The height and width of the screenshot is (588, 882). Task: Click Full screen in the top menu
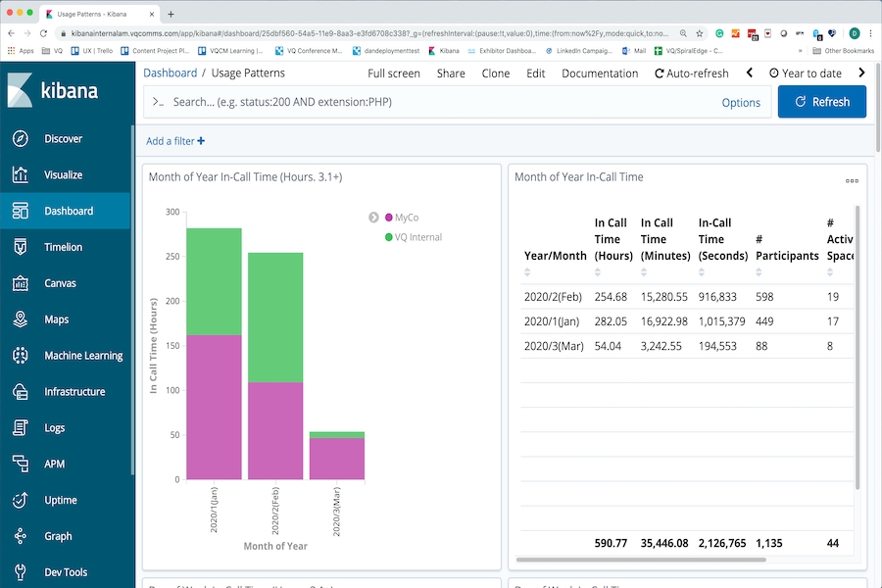click(394, 73)
